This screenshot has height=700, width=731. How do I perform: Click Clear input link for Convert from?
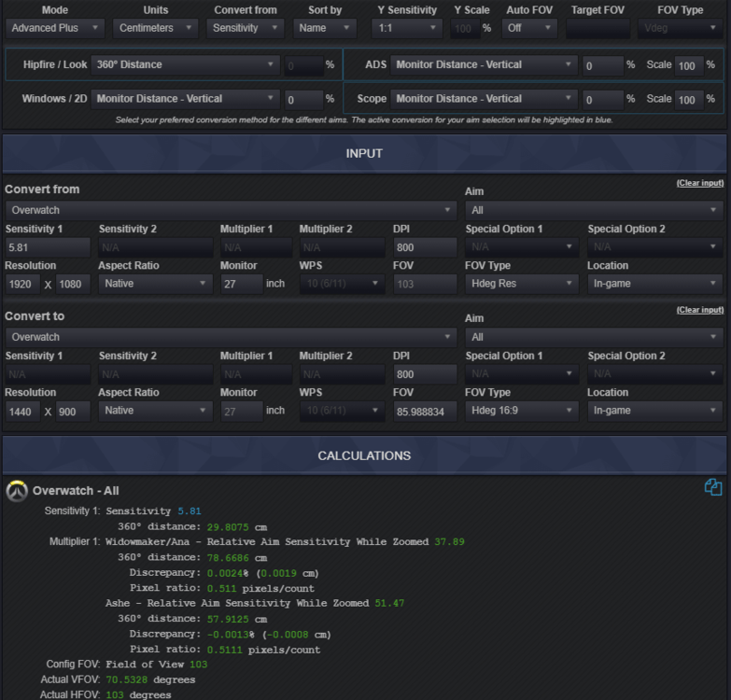(700, 183)
